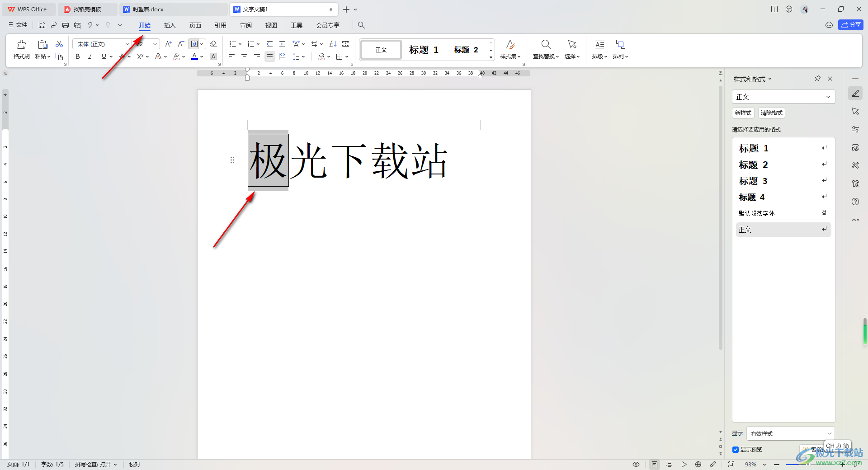Click the Format Painter (格式刷) icon
868x470 pixels.
coord(21,44)
